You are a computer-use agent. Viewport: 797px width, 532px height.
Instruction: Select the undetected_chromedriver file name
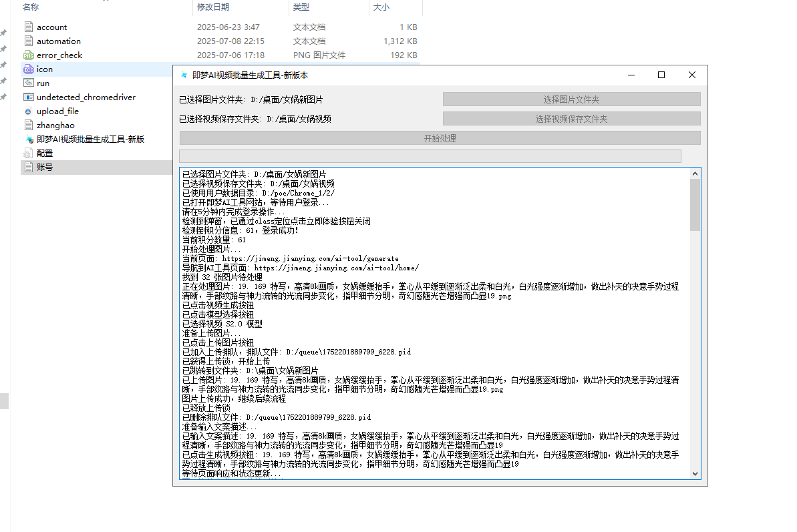[86, 97]
